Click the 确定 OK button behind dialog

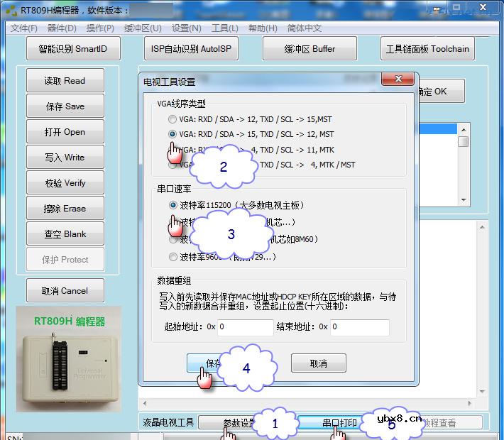pyautogui.click(x=441, y=92)
